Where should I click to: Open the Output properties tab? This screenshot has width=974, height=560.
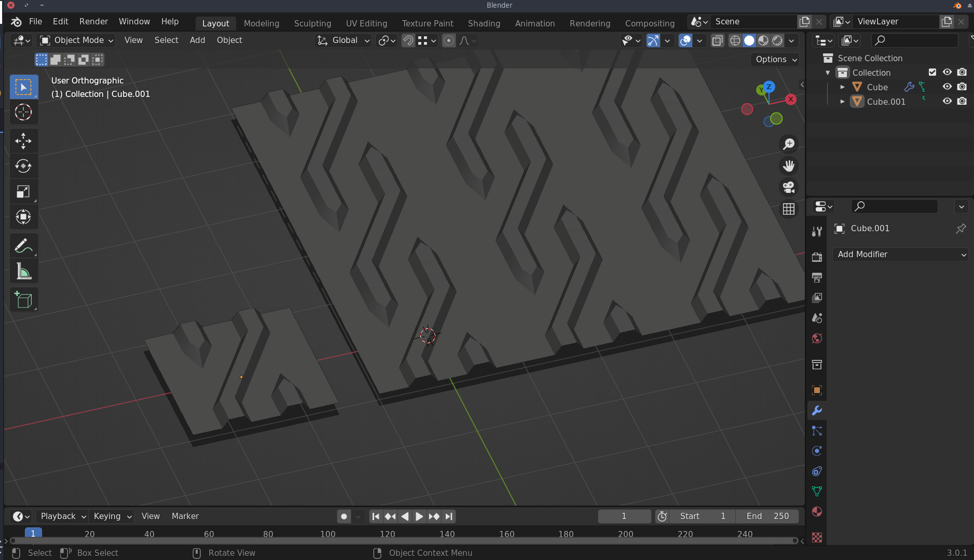[x=817, y=277]
